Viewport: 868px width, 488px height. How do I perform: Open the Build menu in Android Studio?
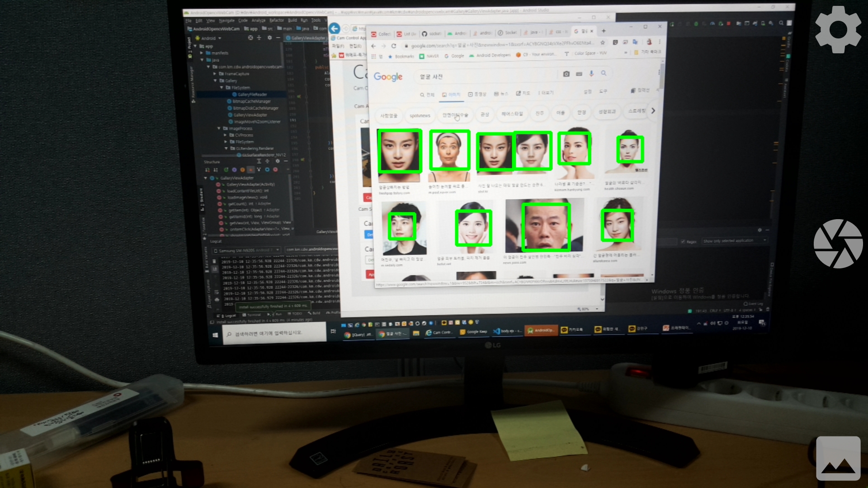pos(292,20)
